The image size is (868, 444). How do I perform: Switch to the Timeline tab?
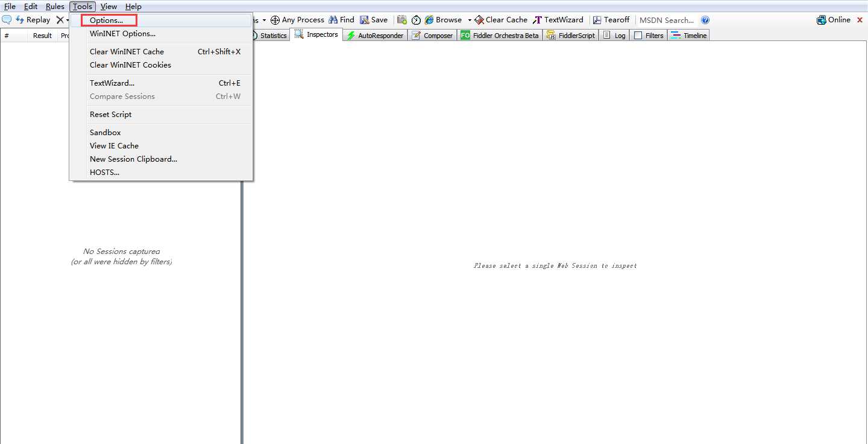pos(688,36)
